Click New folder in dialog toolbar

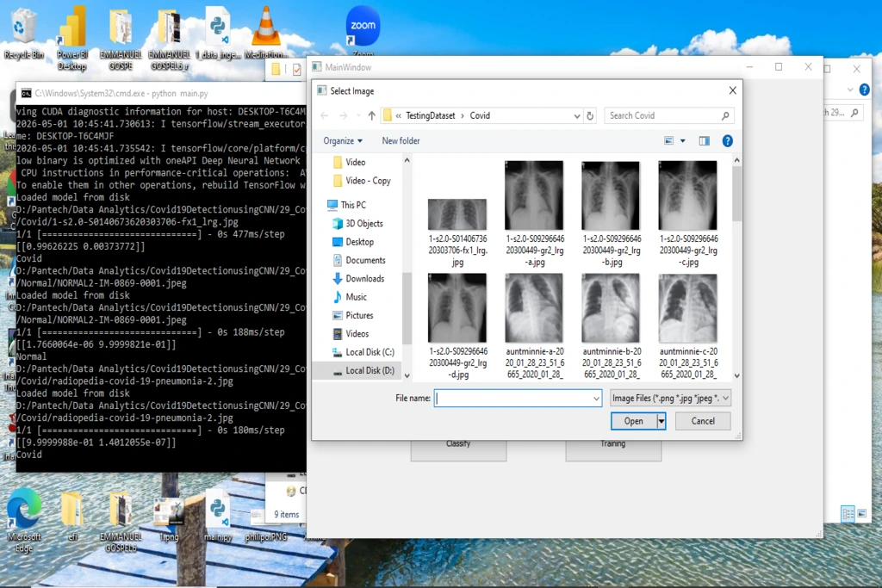[401, 141]
